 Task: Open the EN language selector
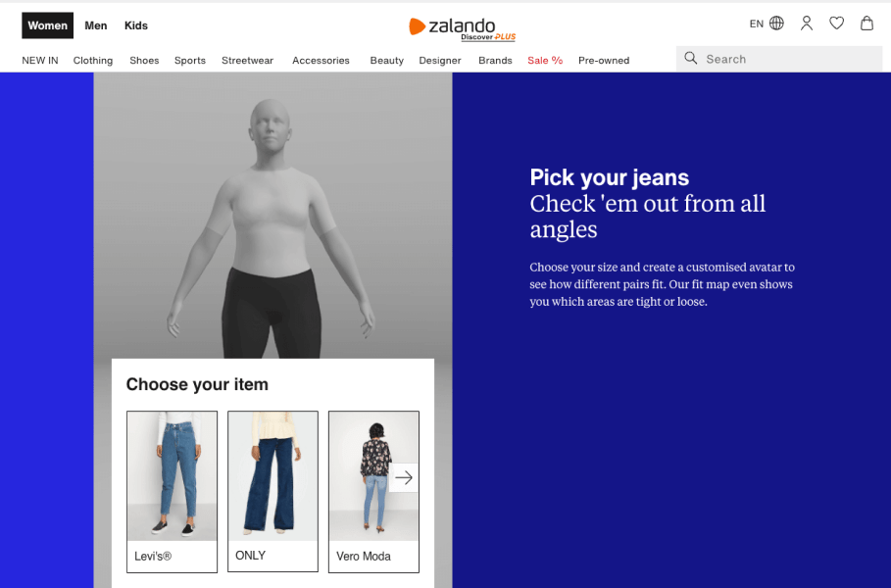[757, 24]
